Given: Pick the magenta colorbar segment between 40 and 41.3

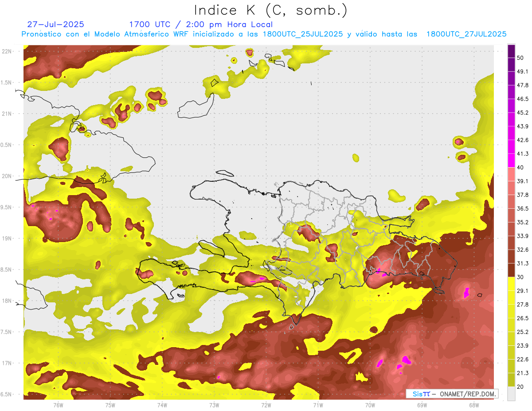Looking at the screenshot, I should 511,160.
